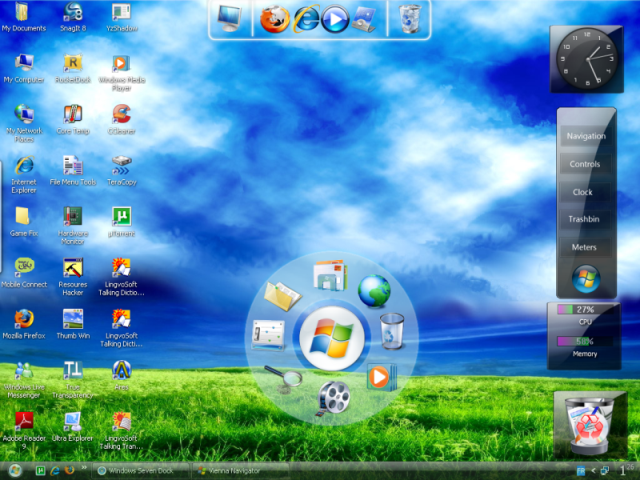Expand quick launch overflow chevron
Image resolution: width=640 pixels, height=480 pixels.
84,468
